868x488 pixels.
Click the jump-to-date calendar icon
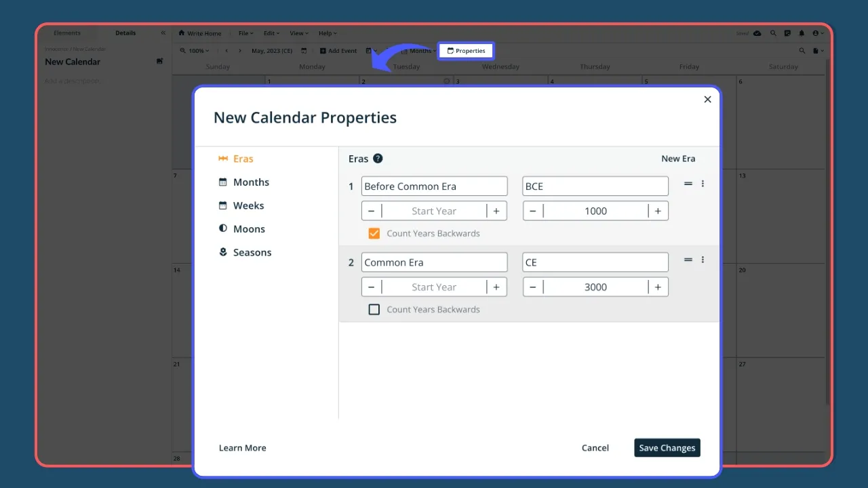pyautogui.click(x=304, y=50)
